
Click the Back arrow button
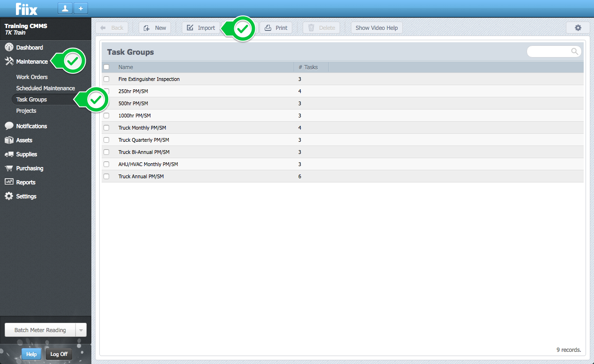point(111,28)
